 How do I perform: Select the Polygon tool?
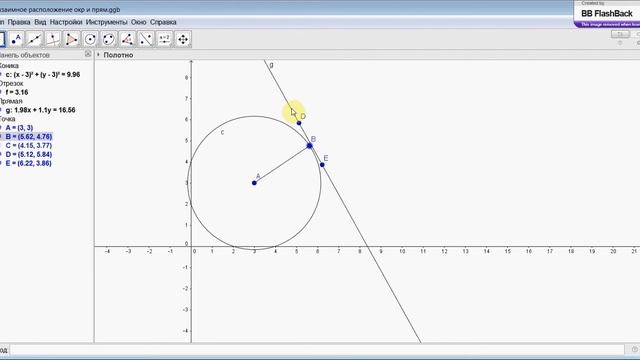pos(71,39)
